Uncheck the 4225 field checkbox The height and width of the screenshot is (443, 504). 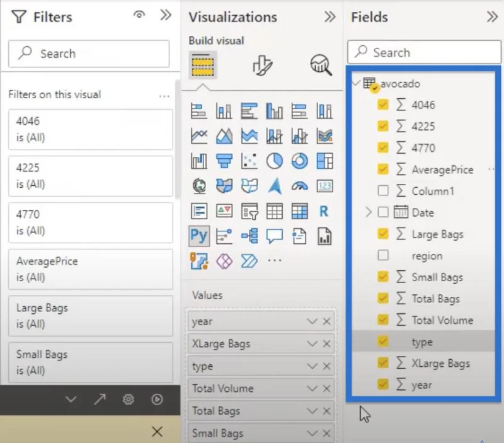tap(383, 126)
